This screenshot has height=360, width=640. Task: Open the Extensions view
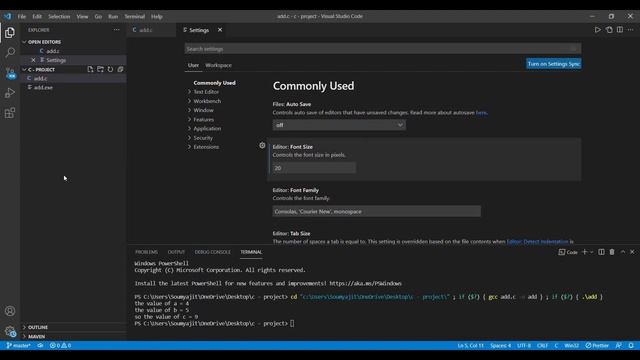(10, 113)
